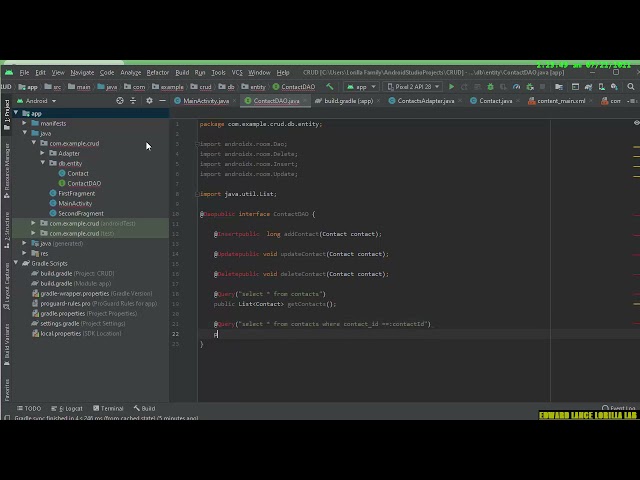Open the Profile app gauge icon
Image resolution: width=640 pixels, height=480 pixels.
coord(516,87)
